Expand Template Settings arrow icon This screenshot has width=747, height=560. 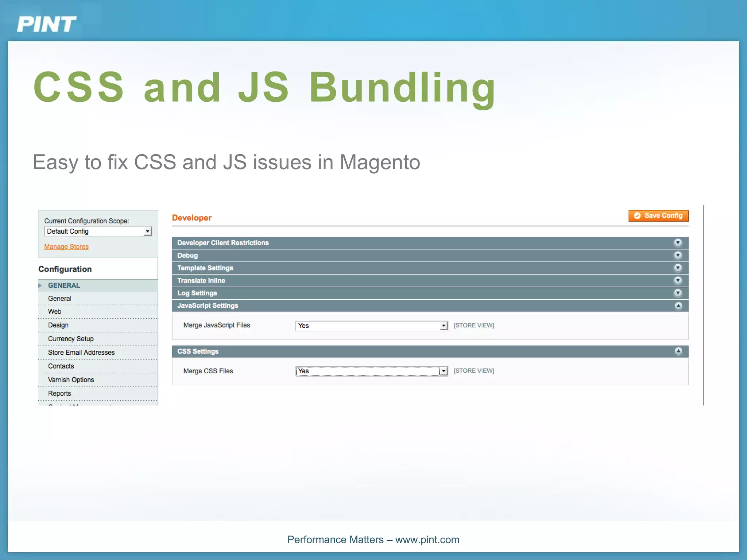[678, 268]
